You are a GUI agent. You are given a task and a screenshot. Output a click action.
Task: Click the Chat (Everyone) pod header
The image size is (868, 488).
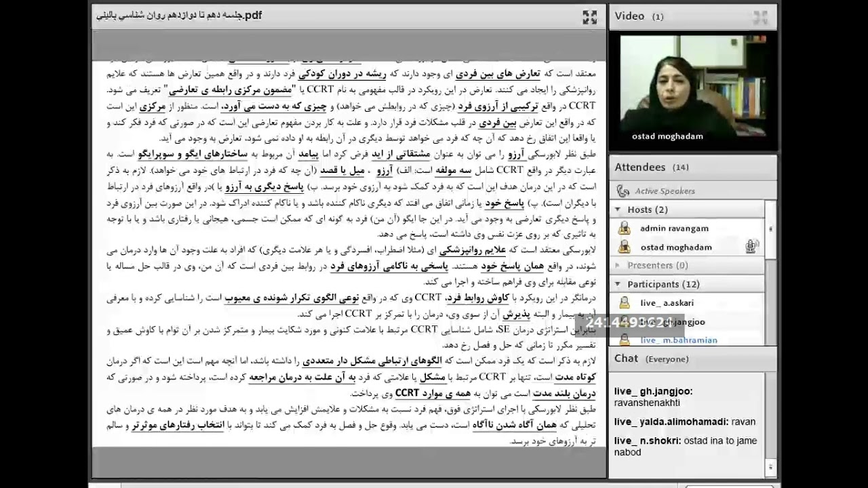[x=692, y=359]
